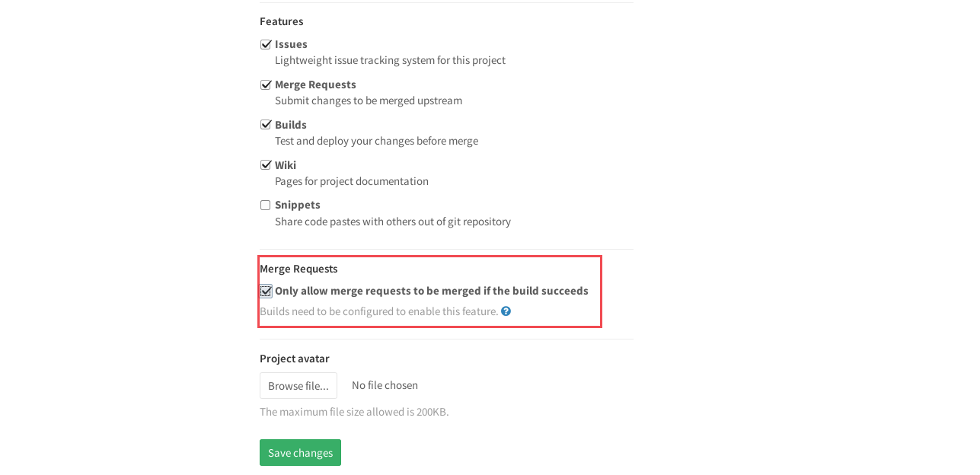Click the Wiki label text

click(x=285, y=164)
